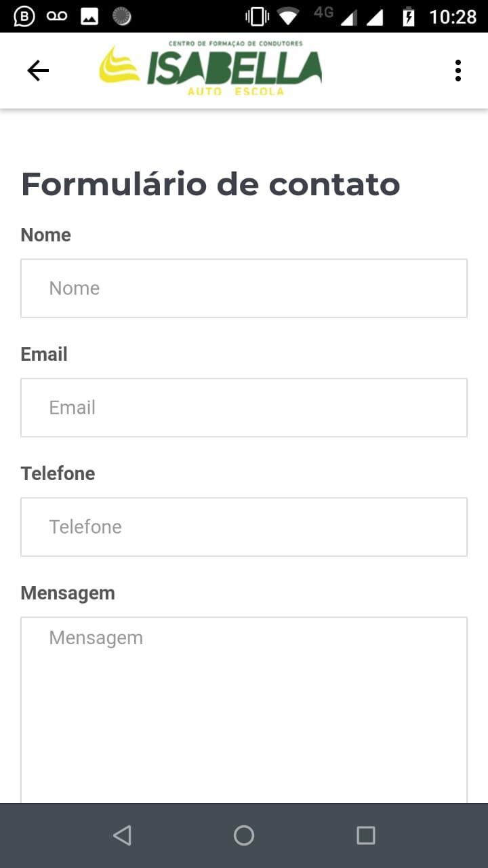Tap the Formulário de contato heading
Image resolution: width=488 pixels, height=868 pixels.
(211, 184)
